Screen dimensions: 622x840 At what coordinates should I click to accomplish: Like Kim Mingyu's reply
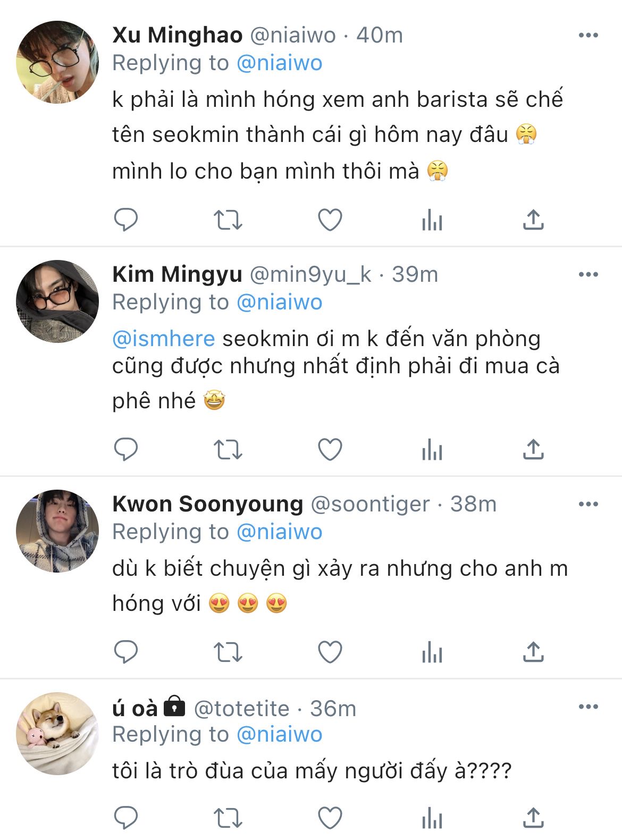point(330,450)
